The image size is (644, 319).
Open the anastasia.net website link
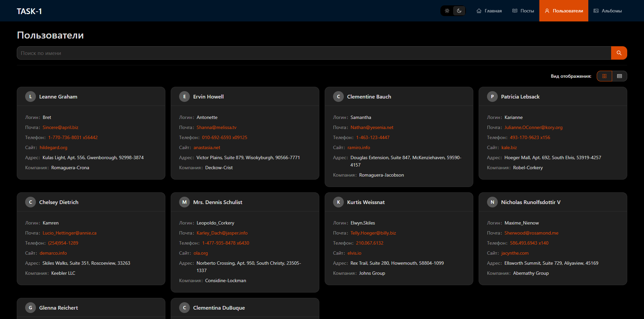pos(207,147)
